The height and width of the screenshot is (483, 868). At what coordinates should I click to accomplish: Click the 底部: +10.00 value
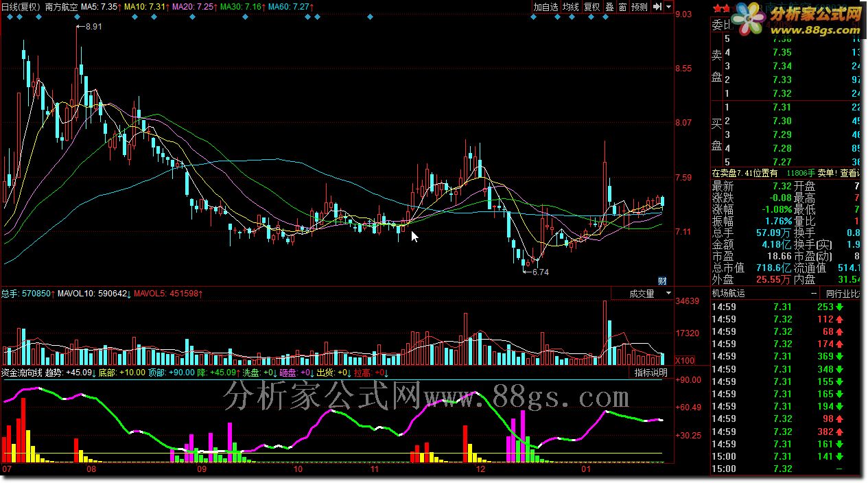coord(121,373)
